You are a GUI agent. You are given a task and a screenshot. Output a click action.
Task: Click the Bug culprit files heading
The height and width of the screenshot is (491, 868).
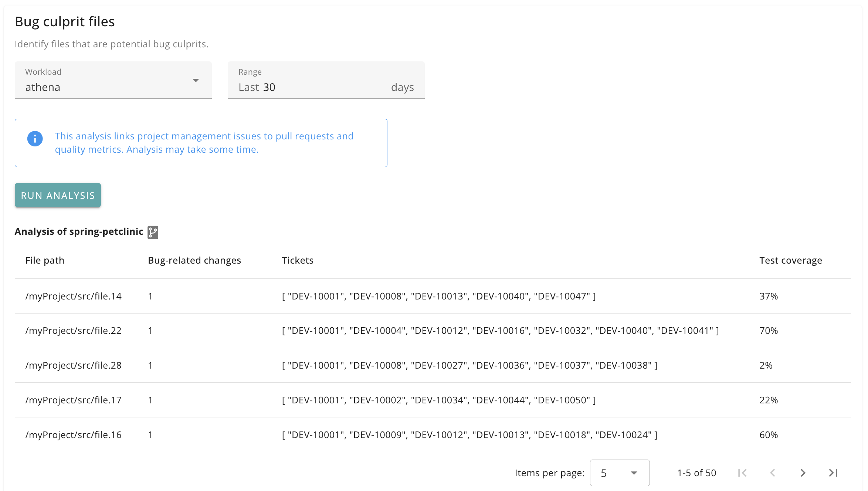tap(65, 21)
